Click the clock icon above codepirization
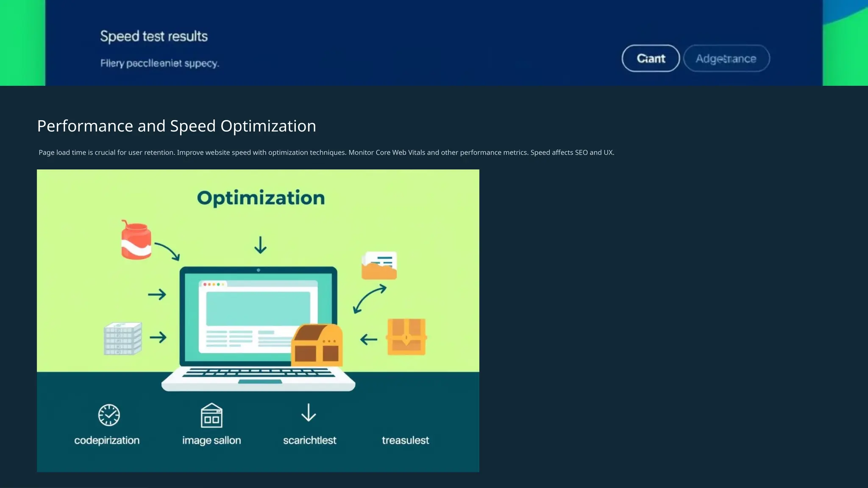The image size is (868, 488). [109, 415]
